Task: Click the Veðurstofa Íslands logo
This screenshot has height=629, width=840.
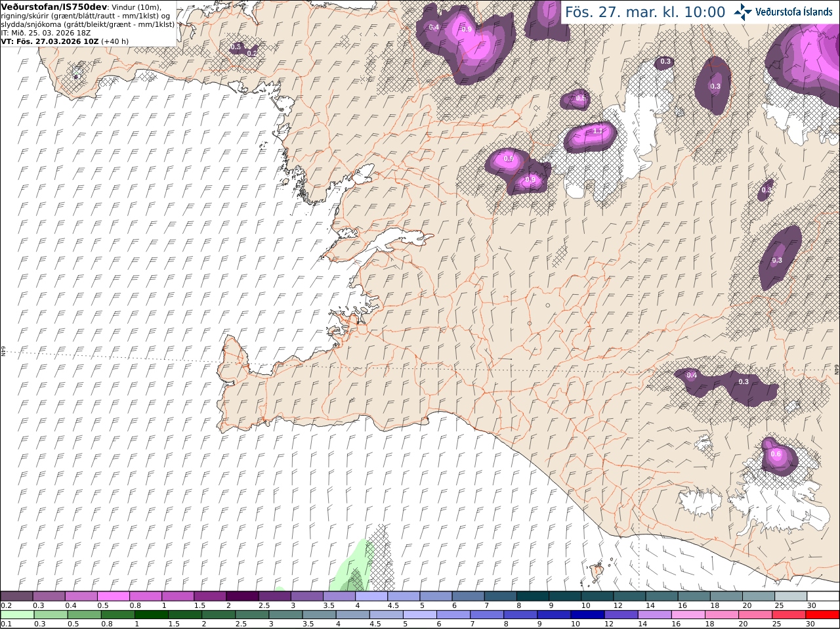Action: point(784,11)
